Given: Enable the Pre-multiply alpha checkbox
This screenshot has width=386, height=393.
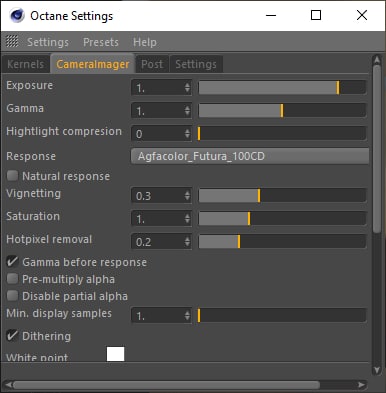Looking at the screenshot, I should [12, 279].
